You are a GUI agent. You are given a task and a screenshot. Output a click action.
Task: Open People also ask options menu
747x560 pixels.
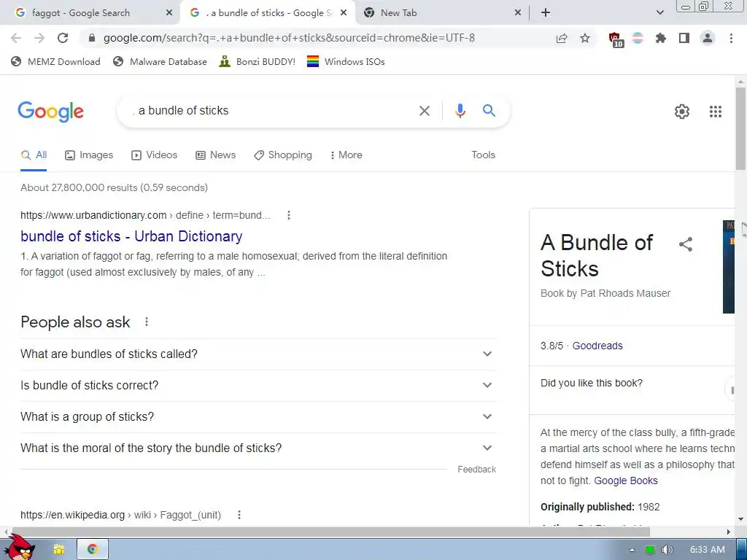coord(147,322)
